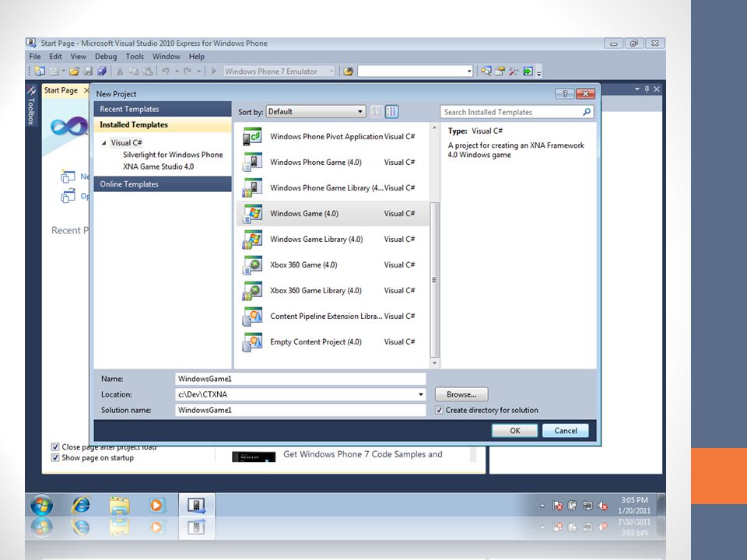Select Silverlight for Windows Phone category

(x=173, y=155)
